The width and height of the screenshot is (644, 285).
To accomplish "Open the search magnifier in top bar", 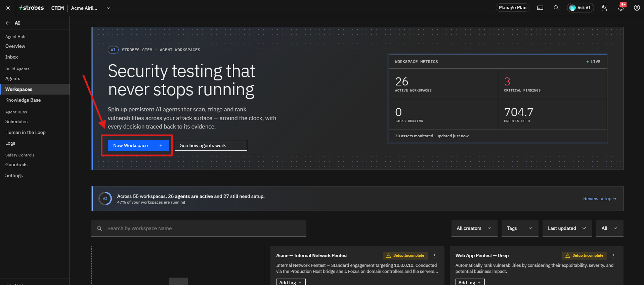I will 556,8.
